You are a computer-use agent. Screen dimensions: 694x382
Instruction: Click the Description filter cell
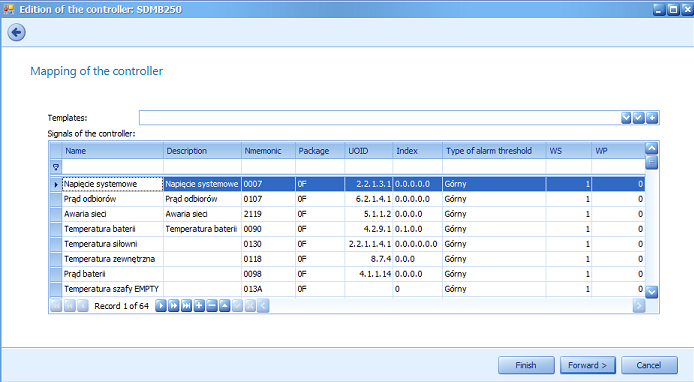[x=202, y=167]
